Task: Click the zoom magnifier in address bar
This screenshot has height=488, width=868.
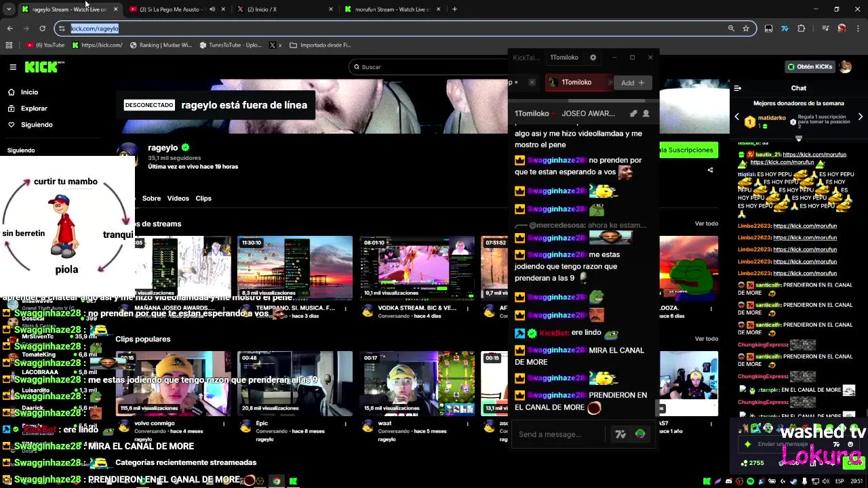Action: [731, 28]
